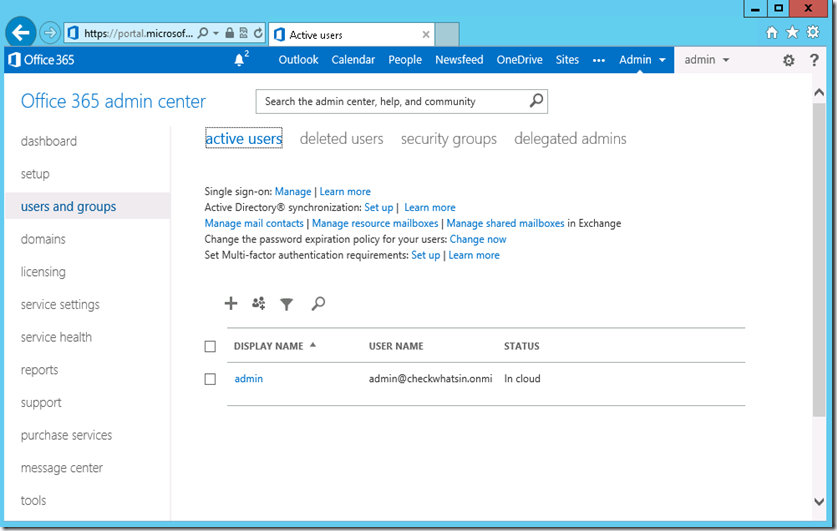
Task: Click the Office 365 logo
Action: tap(41, 60)
